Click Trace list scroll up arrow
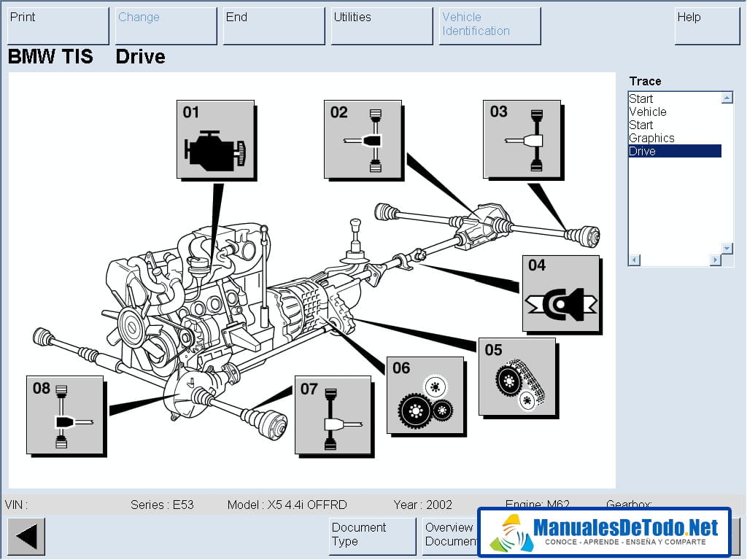The height and width of the screenshot is (560, 747). click(727, 98)
